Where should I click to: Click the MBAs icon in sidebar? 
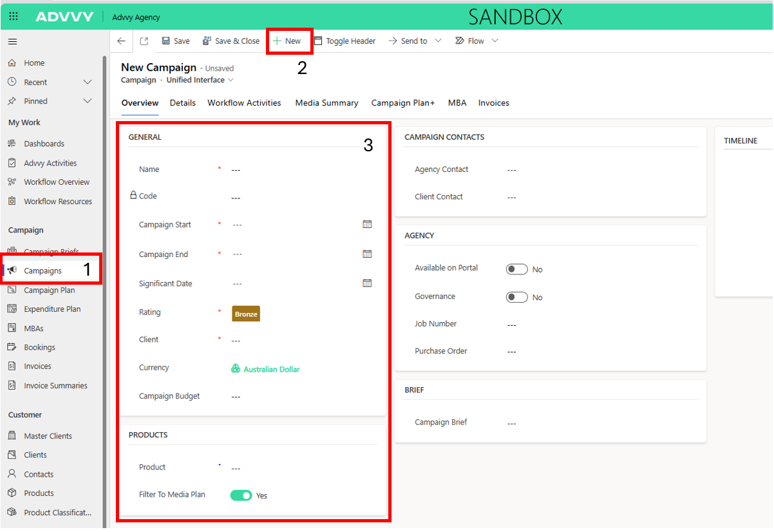pos(12,328)
